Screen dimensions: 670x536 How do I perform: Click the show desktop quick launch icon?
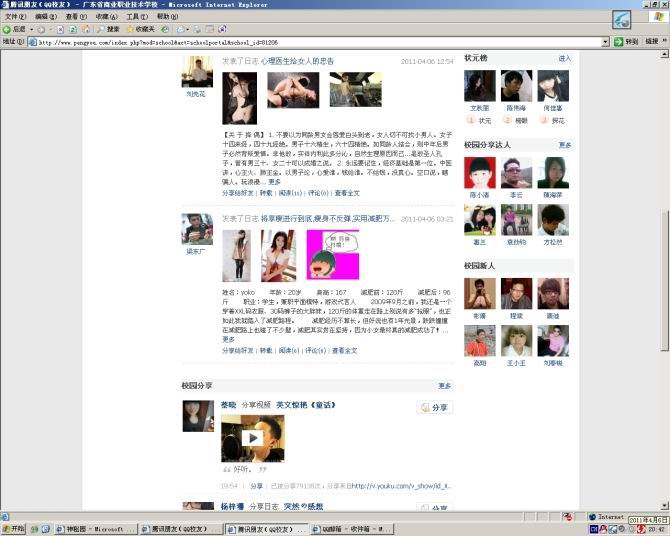pos(45,529)
